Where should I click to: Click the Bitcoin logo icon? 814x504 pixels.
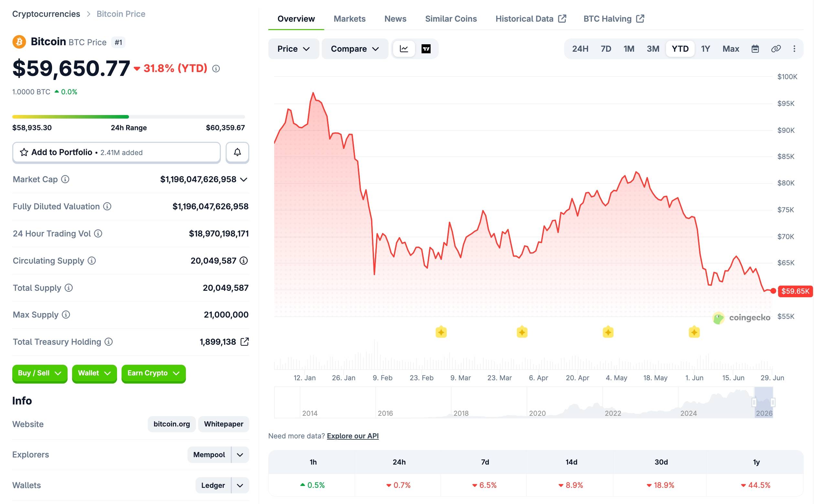pos(19,42)
